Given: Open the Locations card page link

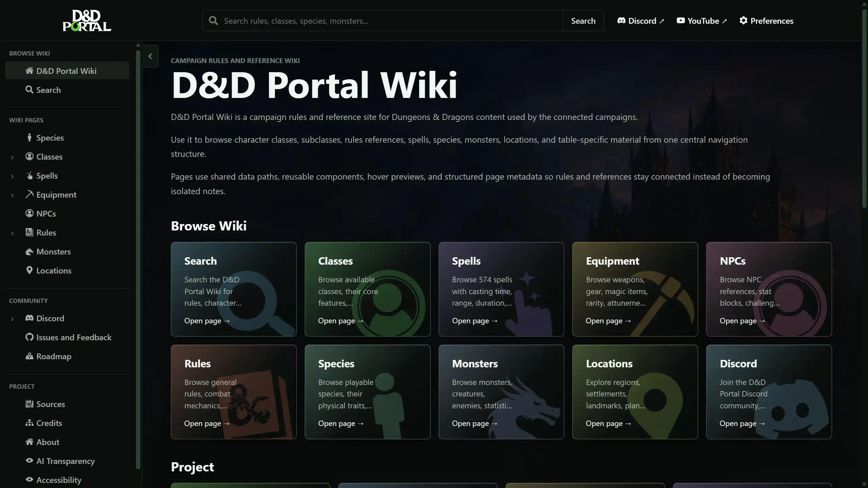Looking at the screenshot, I should click(608, 423).
